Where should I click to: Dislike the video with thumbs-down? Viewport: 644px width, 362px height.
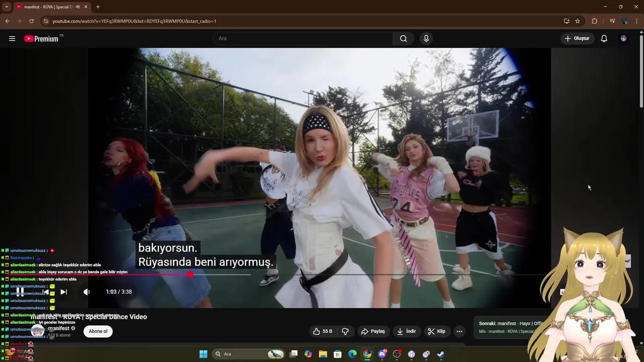coord(345,331)
